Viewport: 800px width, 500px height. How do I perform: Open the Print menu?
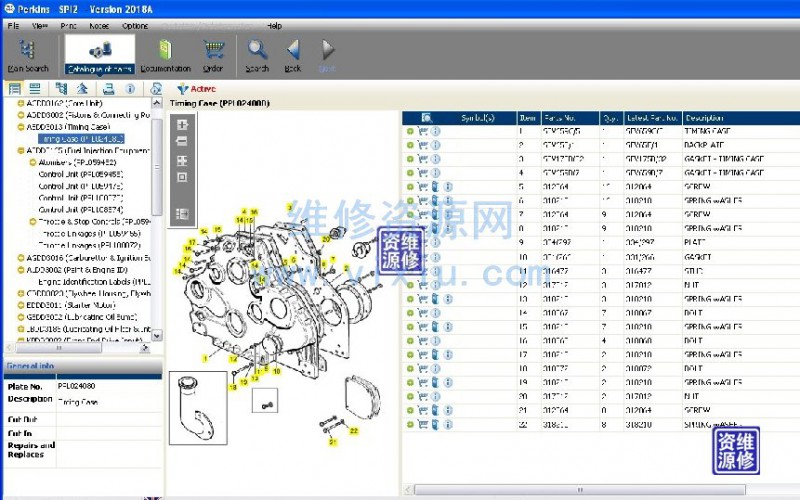click(x=68, y=26)
